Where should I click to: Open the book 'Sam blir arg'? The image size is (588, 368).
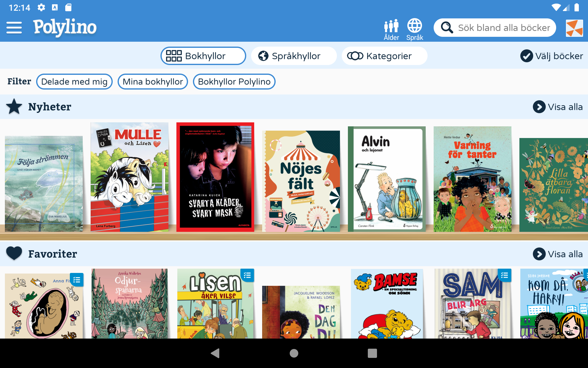473,304
